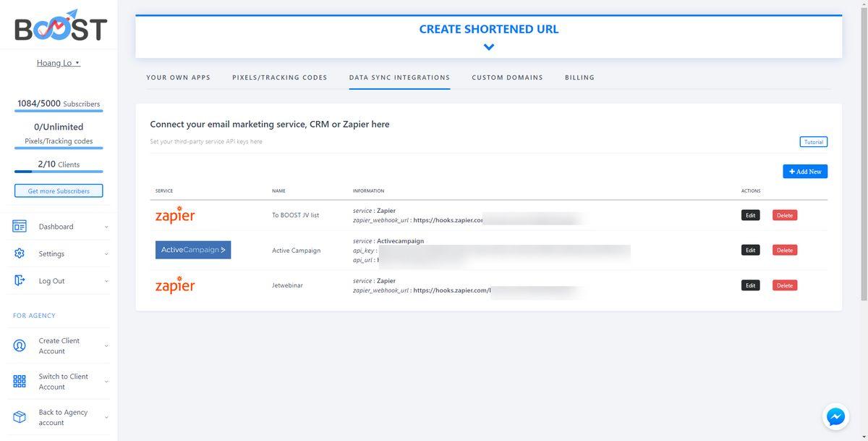Screen dimensions: 868x441
Task: Open the Settings sidebar link
Action: point(51,254)
